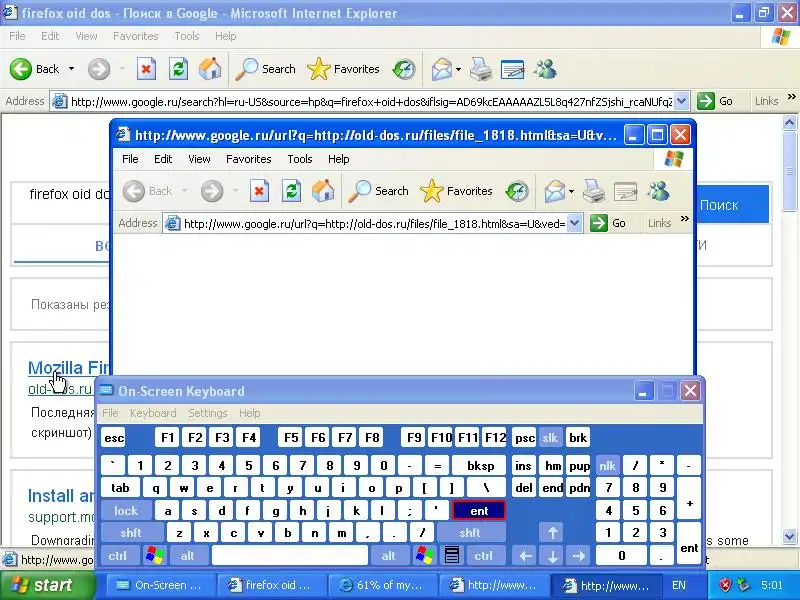
Task: Toggle left ctrl key on On-Screen Keyboard
Action: (x=118, y=555)
